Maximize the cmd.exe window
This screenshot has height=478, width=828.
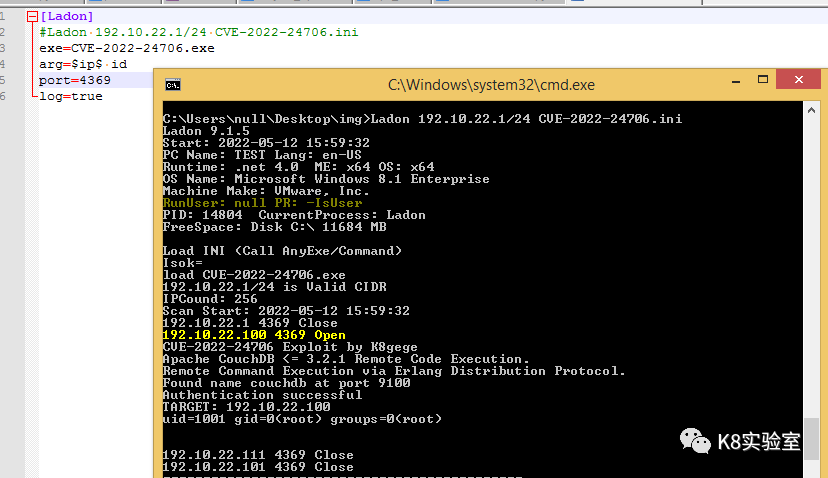pos(763,80)
